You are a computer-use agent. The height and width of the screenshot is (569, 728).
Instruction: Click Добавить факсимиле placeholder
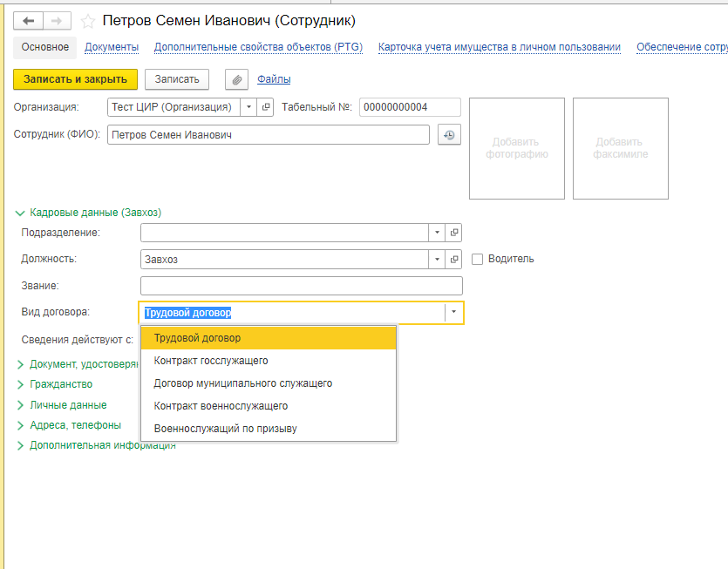point(620,148)
